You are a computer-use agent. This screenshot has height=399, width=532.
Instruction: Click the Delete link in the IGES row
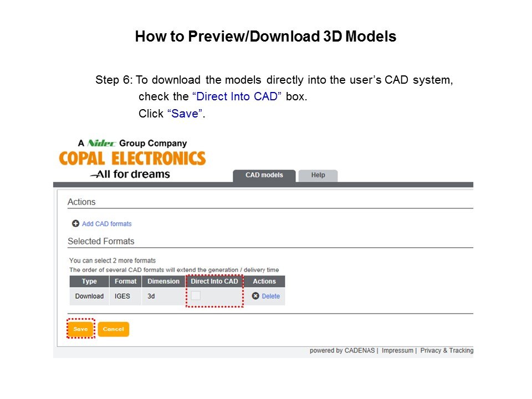pos(270,296)
